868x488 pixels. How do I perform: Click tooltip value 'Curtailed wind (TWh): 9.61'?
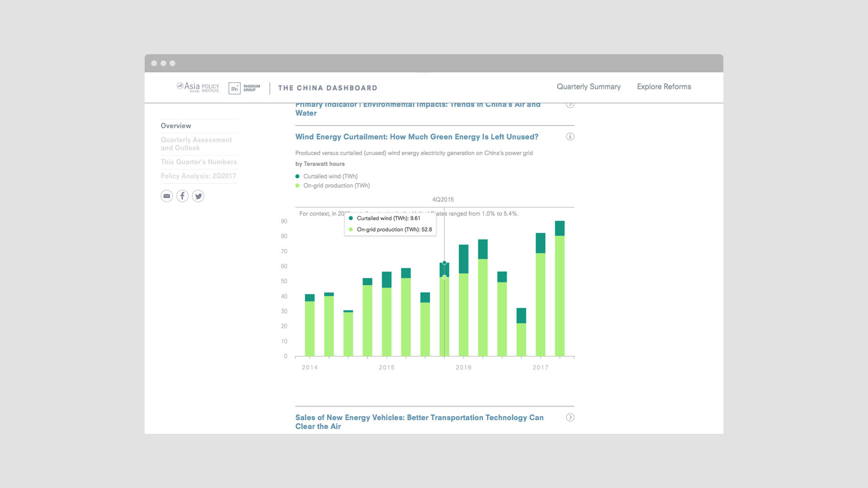pyautogui.click(x=388, y=218)
